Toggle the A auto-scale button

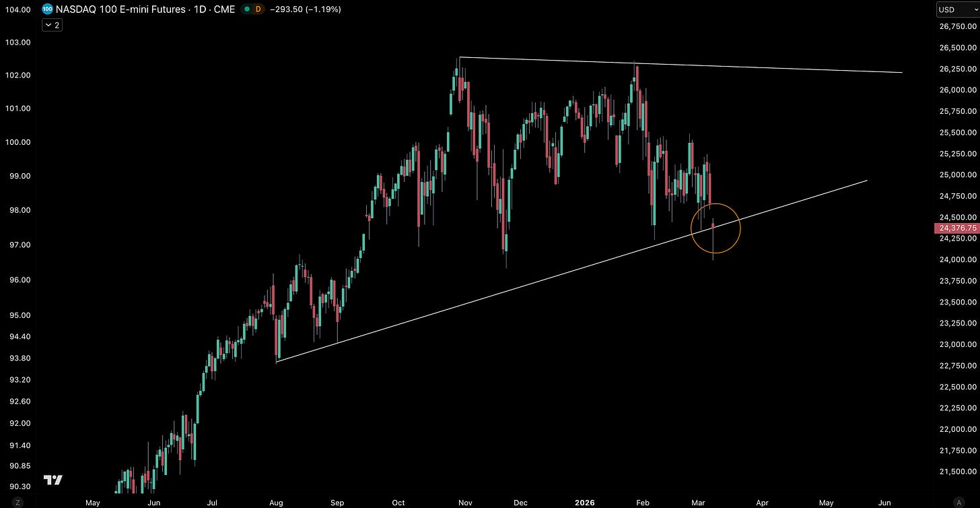click(958, 502)
